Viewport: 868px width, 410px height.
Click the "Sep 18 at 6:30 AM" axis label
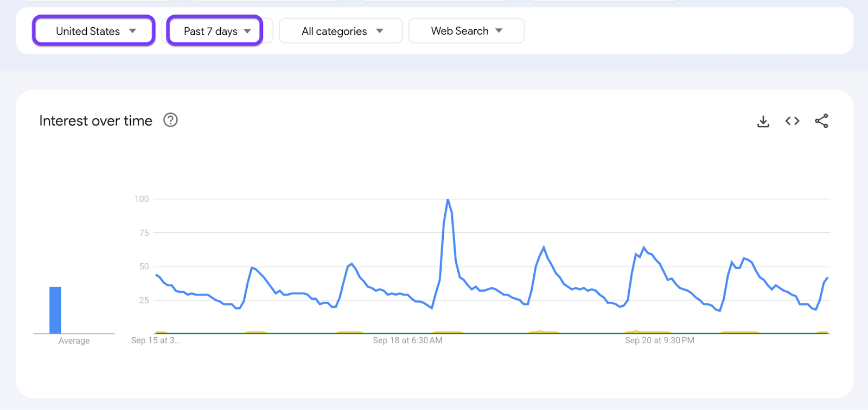[x=407, y=340]
